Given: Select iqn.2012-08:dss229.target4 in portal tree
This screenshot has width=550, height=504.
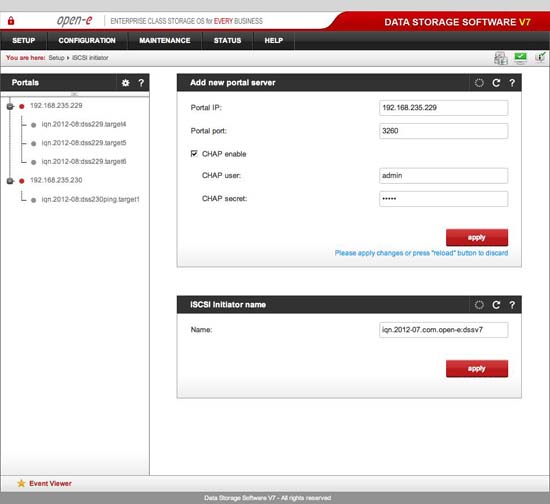Looking at the screenshot, I should 84,124.
